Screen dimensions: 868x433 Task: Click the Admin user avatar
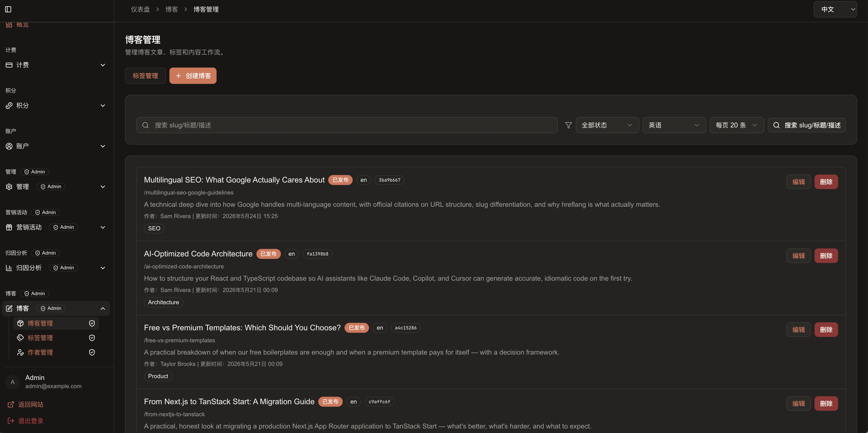(13, 382)
